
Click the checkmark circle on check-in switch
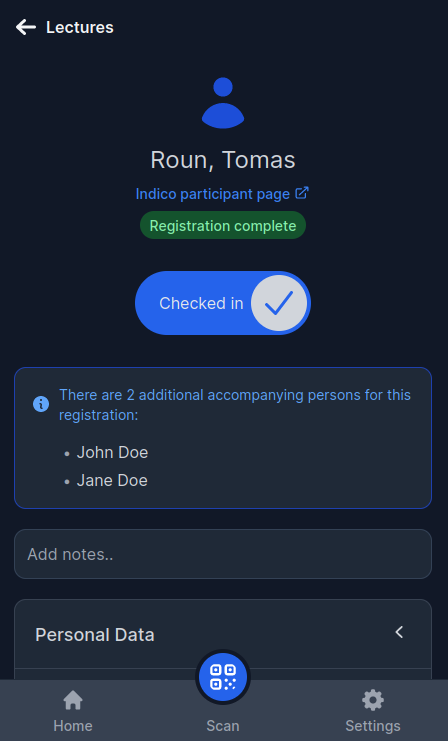coord(279,303)
